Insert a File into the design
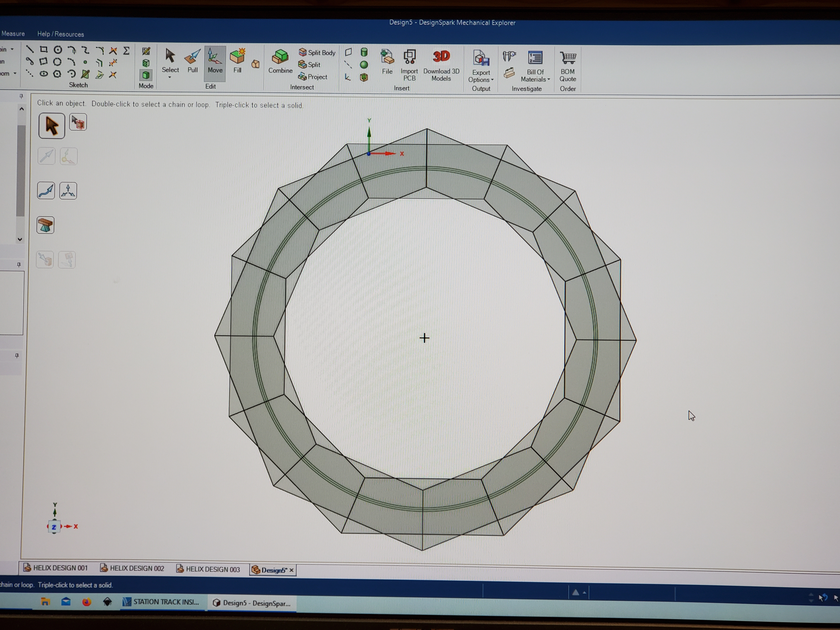 point(387,62)
